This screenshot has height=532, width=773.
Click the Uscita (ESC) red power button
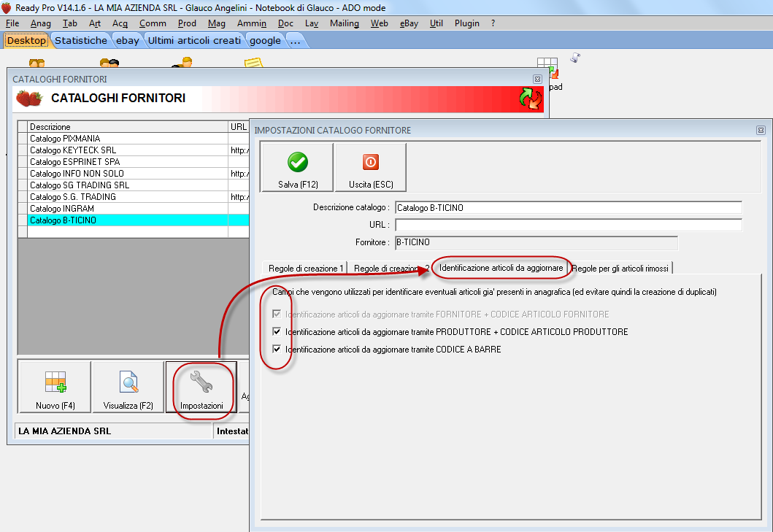(x=371, y=167)
